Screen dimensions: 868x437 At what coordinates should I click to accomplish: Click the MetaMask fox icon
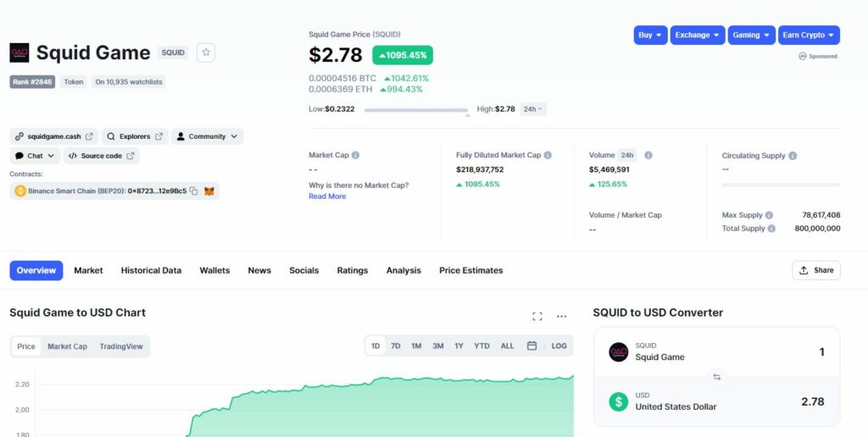209,191
